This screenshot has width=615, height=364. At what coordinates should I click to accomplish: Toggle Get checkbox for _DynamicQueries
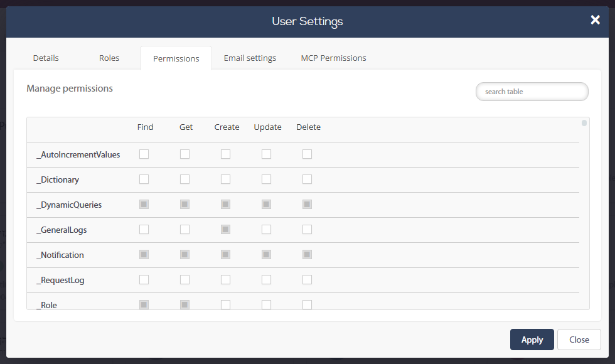(184, 205)
